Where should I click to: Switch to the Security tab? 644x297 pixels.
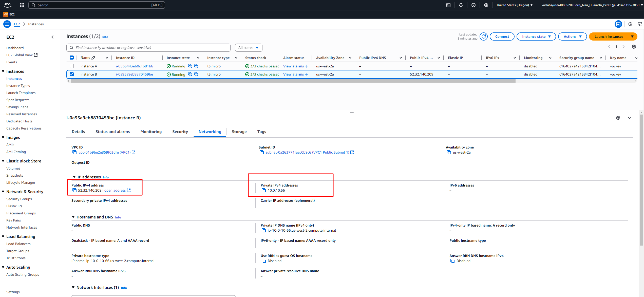pos(180,132)
